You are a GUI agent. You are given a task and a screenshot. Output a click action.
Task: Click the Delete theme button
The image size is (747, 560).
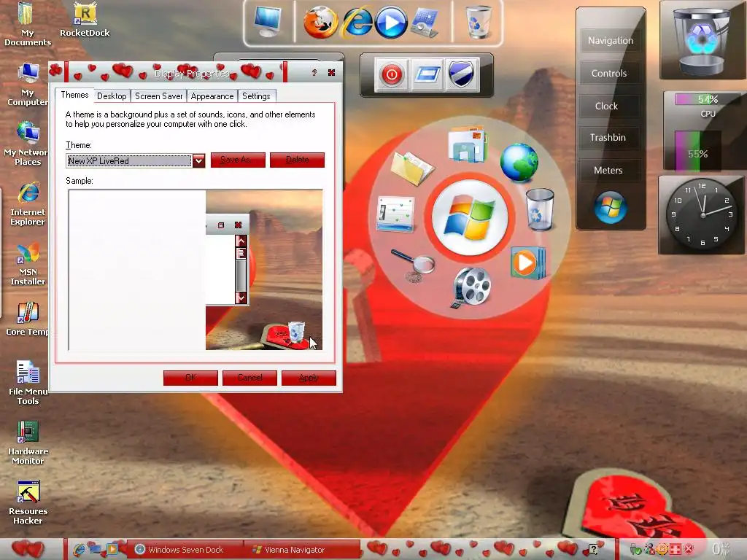[x=298, y=160]
